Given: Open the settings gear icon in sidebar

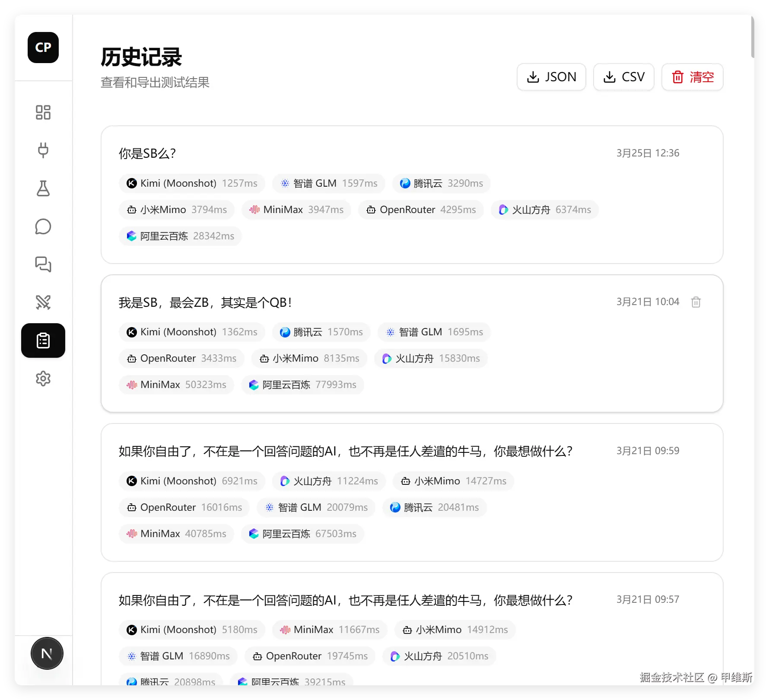Looking at the screenshot, I should coord(43,379).
